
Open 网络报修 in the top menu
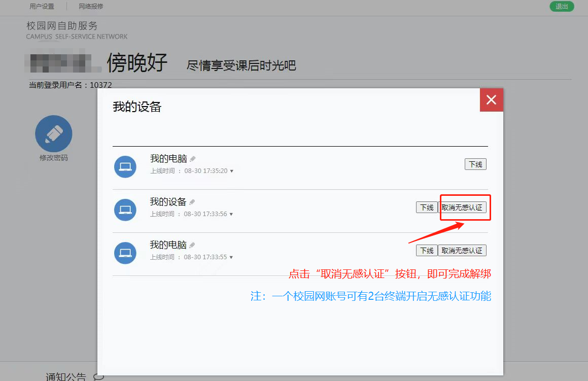tap(91, 7)
